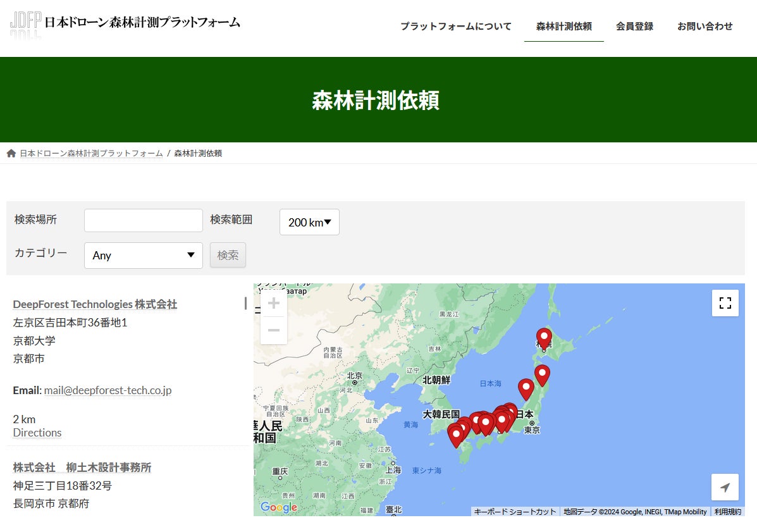Click the results list scrollbar handle
Screen dimensions: 757x532
[246, 303]
